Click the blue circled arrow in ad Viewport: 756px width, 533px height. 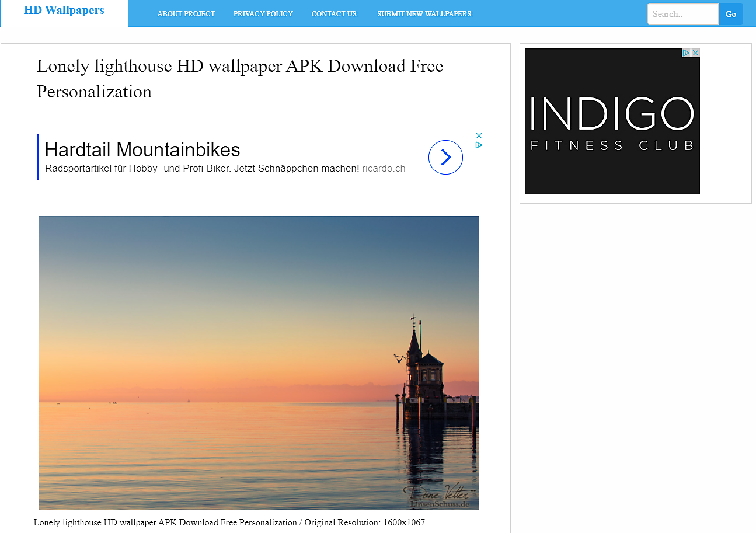click(x=445, y=157)
